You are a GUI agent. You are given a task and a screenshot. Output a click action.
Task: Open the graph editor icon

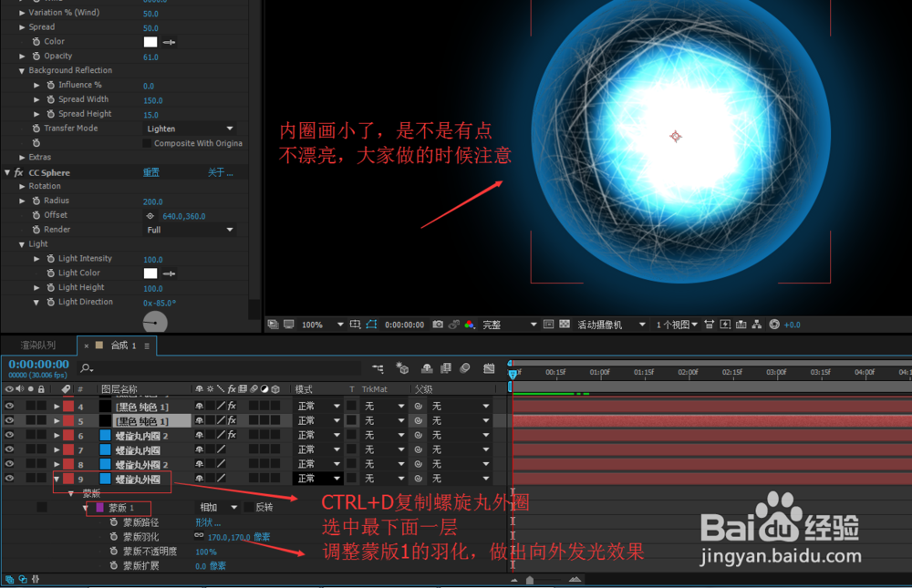[490, 368]
